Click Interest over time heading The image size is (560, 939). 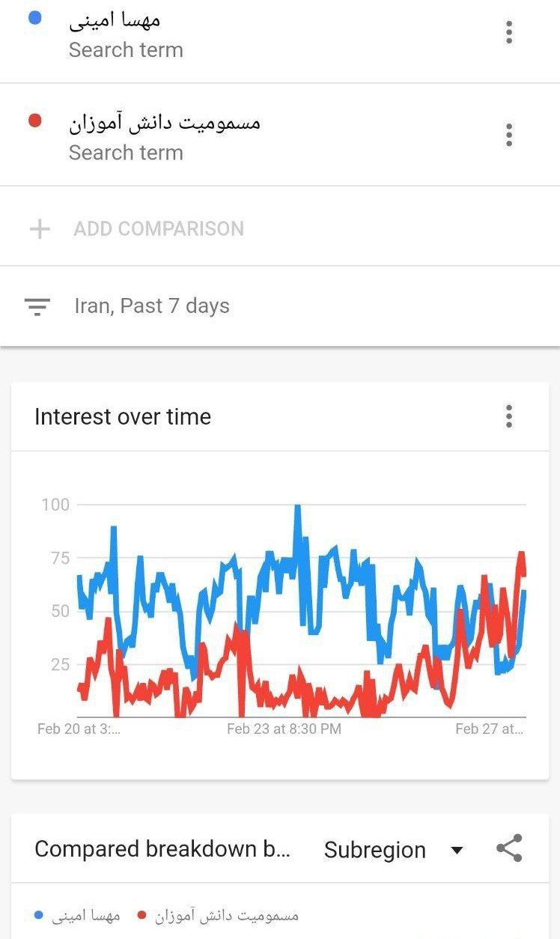pos(123,416)
